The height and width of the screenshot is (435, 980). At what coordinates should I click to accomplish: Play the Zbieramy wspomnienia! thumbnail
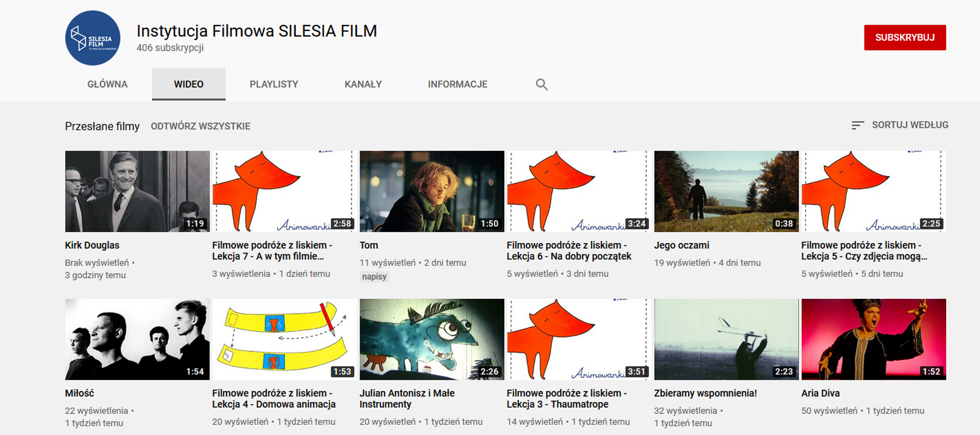pos(726,339)
